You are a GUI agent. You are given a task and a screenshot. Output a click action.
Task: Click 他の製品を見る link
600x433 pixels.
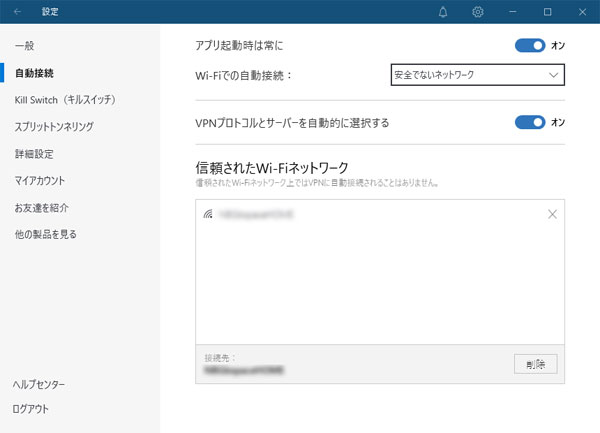(46, 234)
